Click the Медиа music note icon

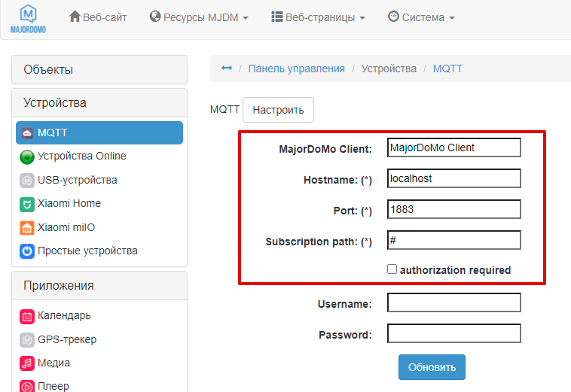click(27, 363)
